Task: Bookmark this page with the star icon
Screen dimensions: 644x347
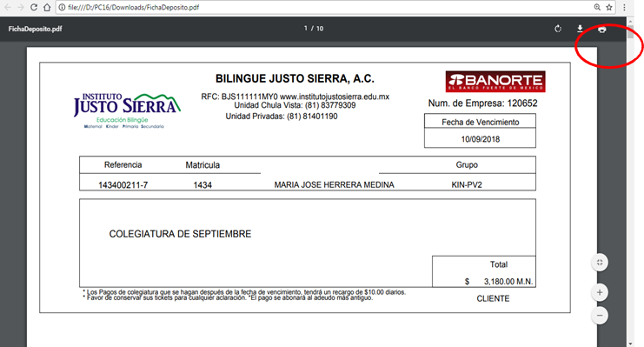Action: click(609, 8)
